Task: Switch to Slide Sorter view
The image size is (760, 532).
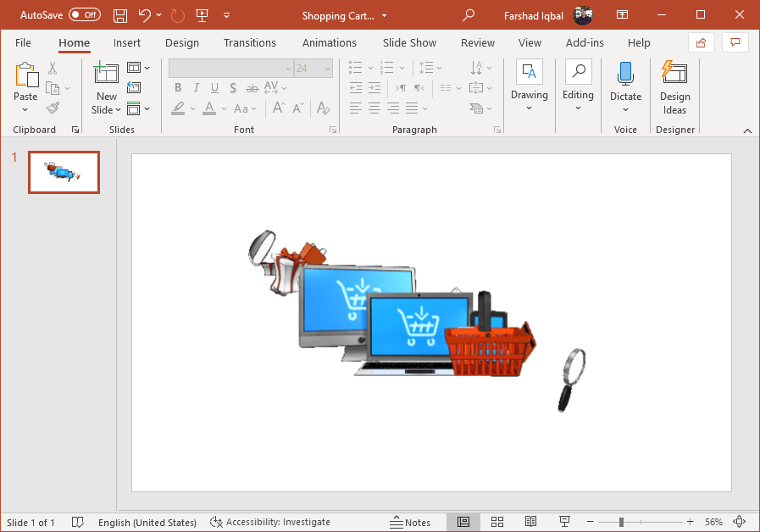Action: 497,522
